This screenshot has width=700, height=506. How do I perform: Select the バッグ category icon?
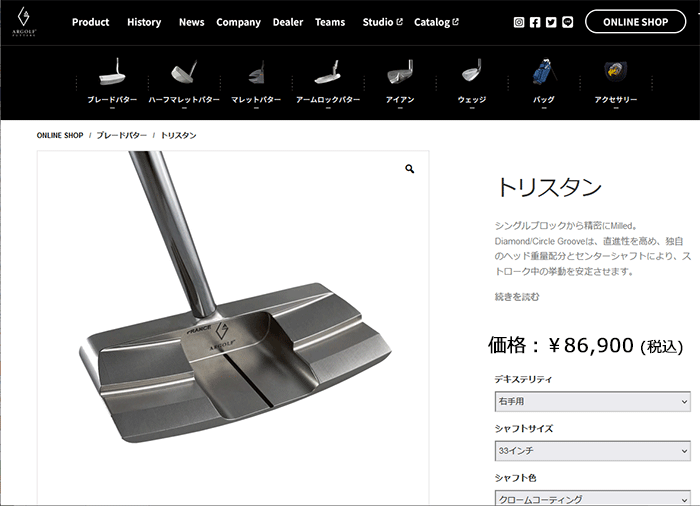[544, 71]
